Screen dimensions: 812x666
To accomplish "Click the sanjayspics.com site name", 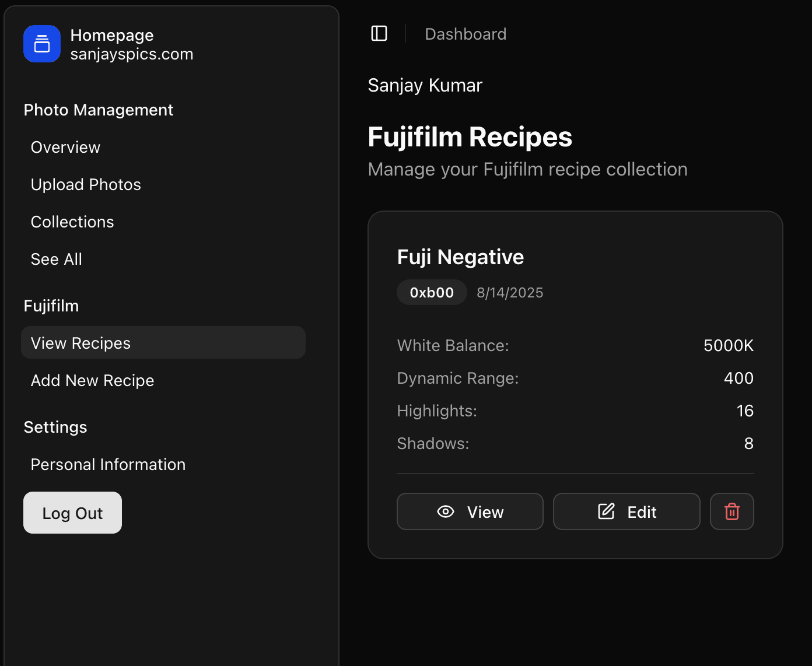I will [132, 54].
